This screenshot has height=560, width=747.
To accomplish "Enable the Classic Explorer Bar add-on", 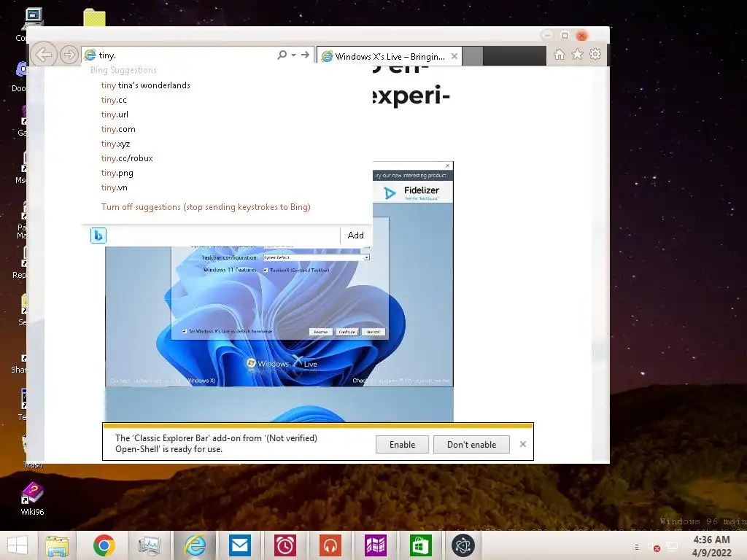I will [402, 445].
